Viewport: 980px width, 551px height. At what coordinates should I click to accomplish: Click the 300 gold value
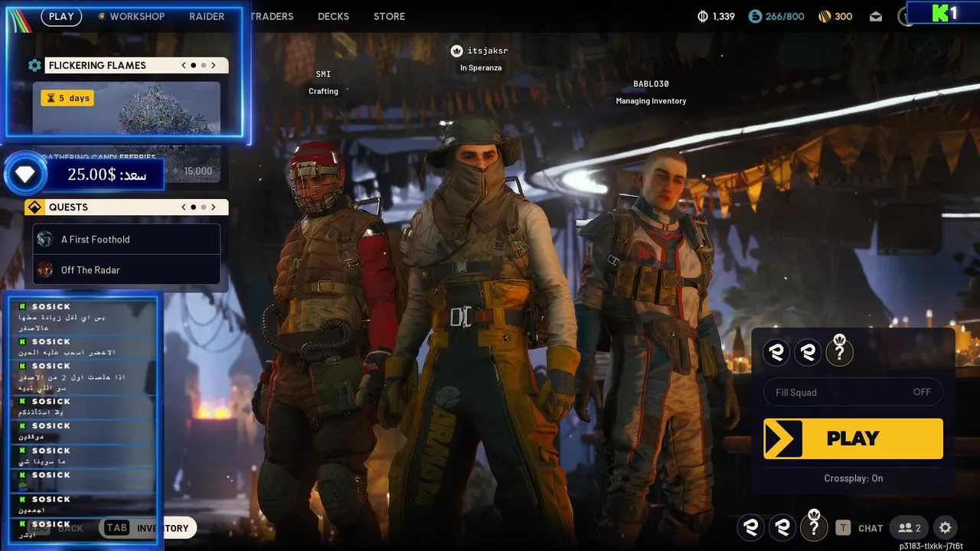[x=844, y=16]
